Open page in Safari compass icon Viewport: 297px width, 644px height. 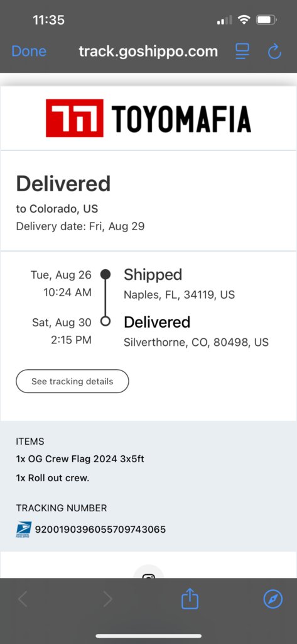273,599
